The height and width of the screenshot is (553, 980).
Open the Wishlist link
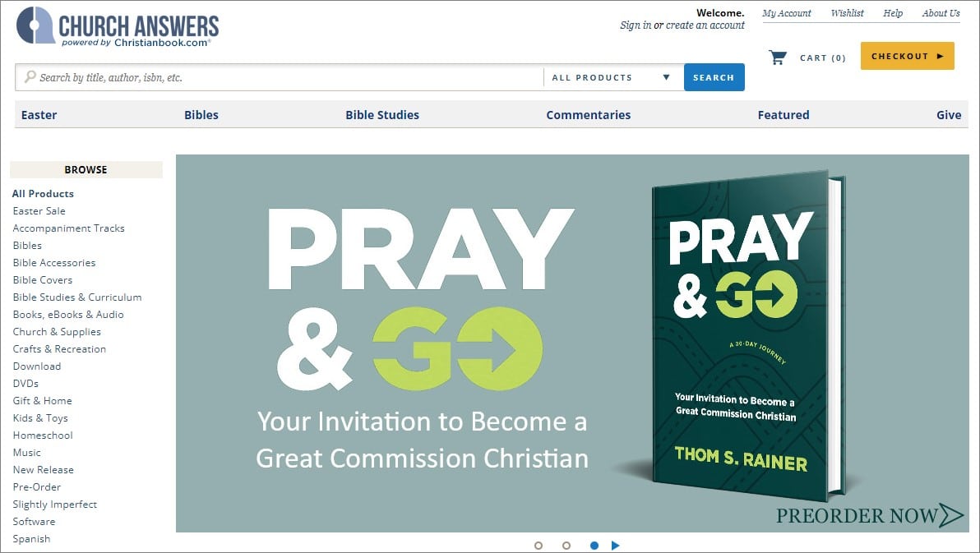coord(847,13)
